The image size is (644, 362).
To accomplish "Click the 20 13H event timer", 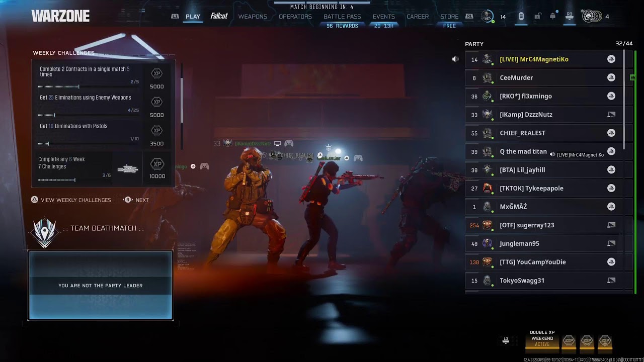I will (384, 26).
